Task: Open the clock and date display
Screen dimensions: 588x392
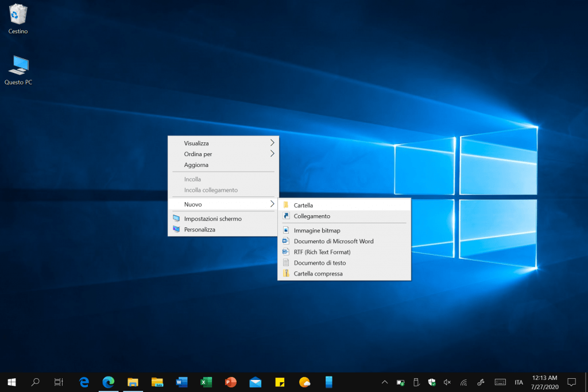Action: [x=544, y=382]
